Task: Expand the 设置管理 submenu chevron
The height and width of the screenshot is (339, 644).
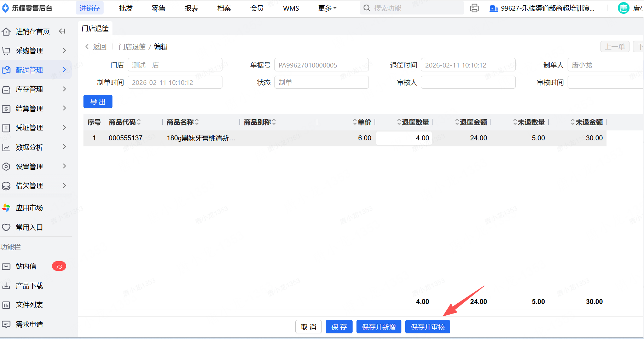Action: tap(64, 166)
